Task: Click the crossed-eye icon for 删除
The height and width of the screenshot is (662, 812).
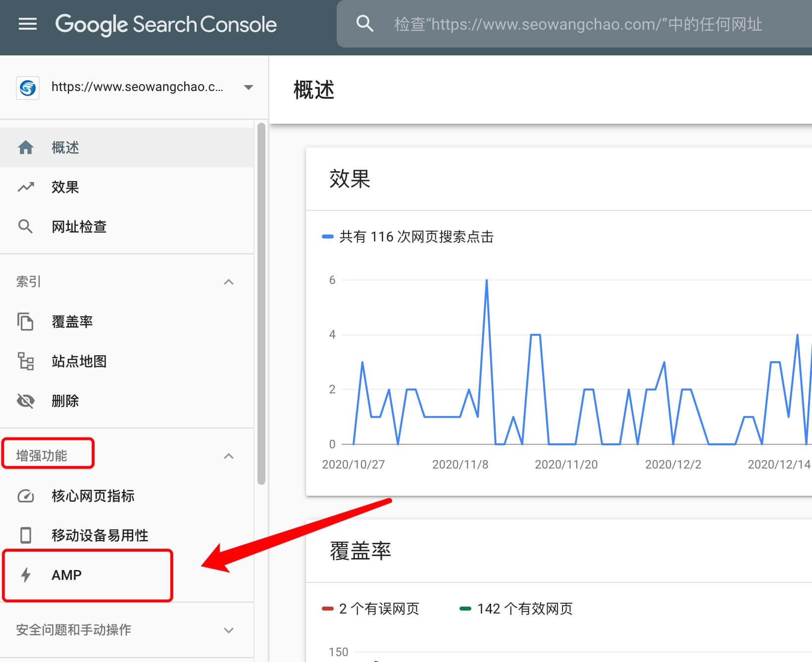Action: pos(26,401)
